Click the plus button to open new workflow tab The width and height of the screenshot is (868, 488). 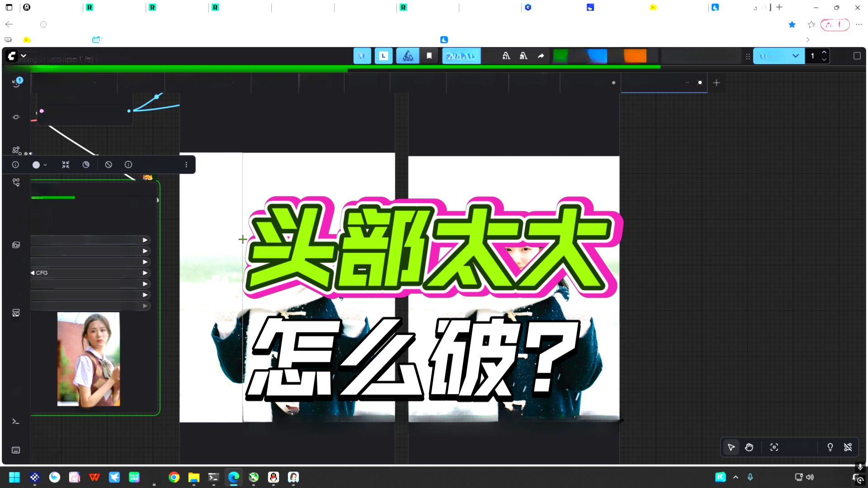click(x=717, y=83)
